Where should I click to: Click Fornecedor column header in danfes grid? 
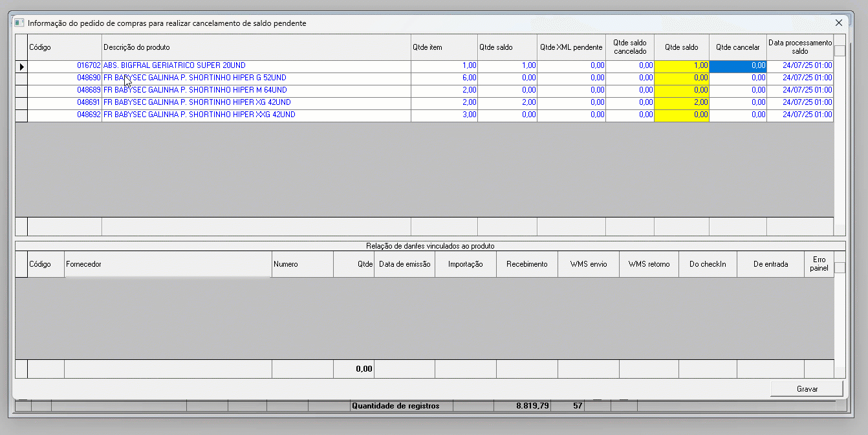[168, 264]
